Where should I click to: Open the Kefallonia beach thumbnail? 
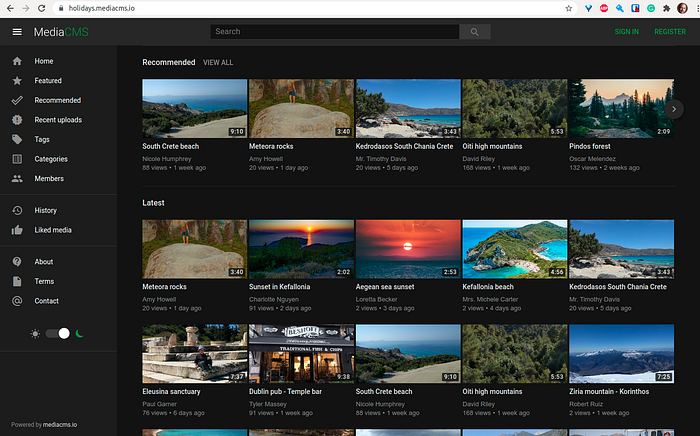pyautogui.click(x=515, y=249)
